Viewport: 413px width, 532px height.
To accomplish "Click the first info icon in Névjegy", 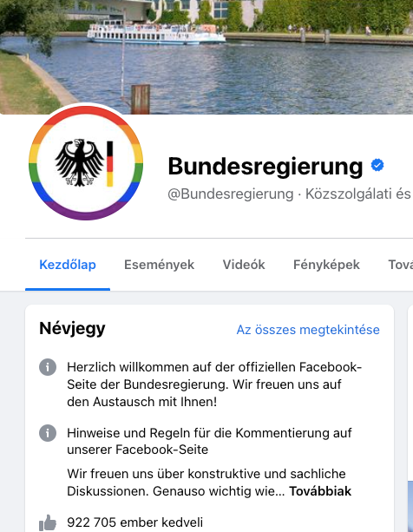I will click(x=48, y=367).
